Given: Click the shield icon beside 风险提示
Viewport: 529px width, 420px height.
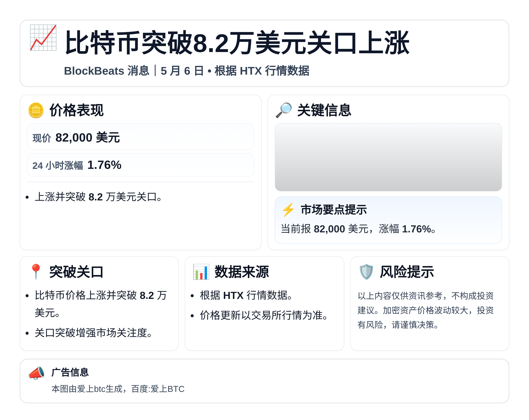Looking at the screenshot, I should pyautogui.click(x=366, y=272).
